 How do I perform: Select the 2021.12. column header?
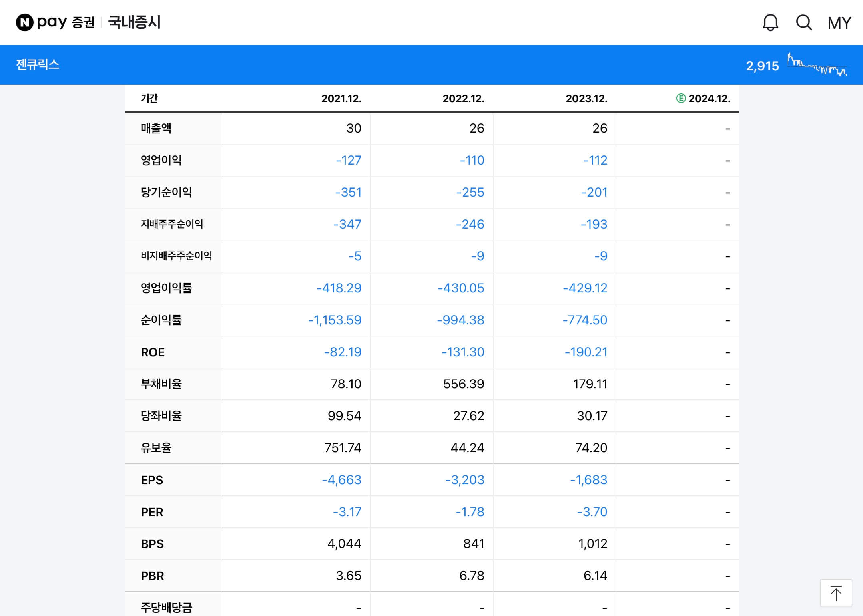pos(341,99)
